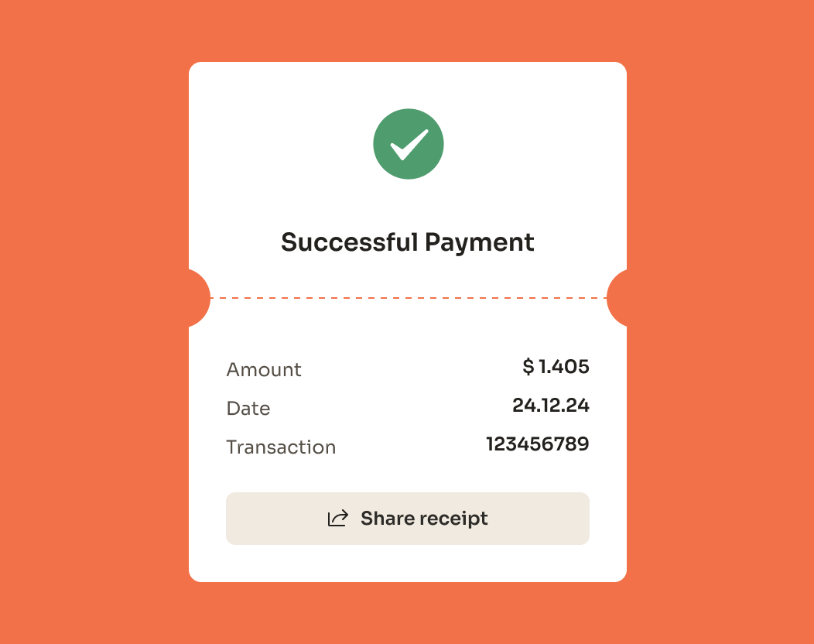Select the Date label
814x644 pixels.
coord(248,409)
